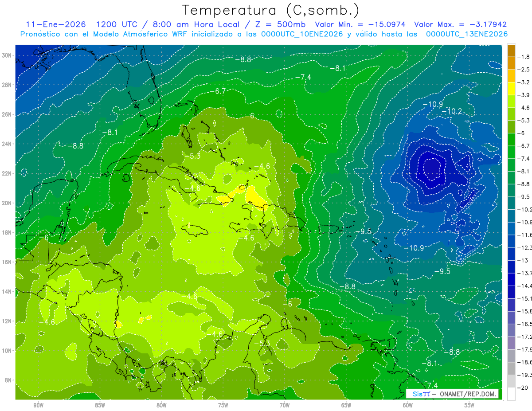This screenshot has height=411, width=532.
Task: Click the "-13.7" color scale label
Action: point(525,273)
